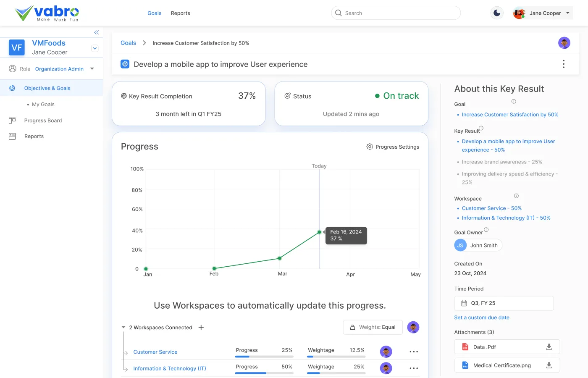Collapse the sidebar with double chevron
The height and width of the screenshot is (378, 588).
tap(96, 32)
